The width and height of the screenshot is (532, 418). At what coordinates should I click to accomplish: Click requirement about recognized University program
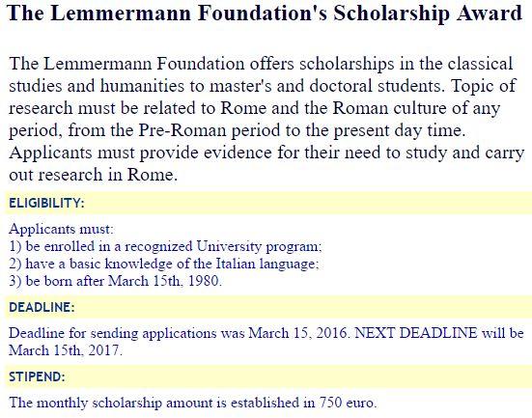pos(165,246)
